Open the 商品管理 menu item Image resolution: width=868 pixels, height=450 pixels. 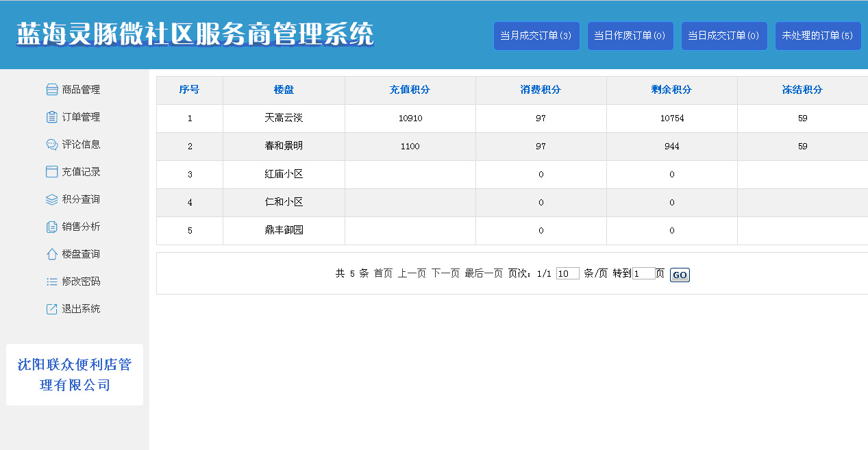(81, 90)
